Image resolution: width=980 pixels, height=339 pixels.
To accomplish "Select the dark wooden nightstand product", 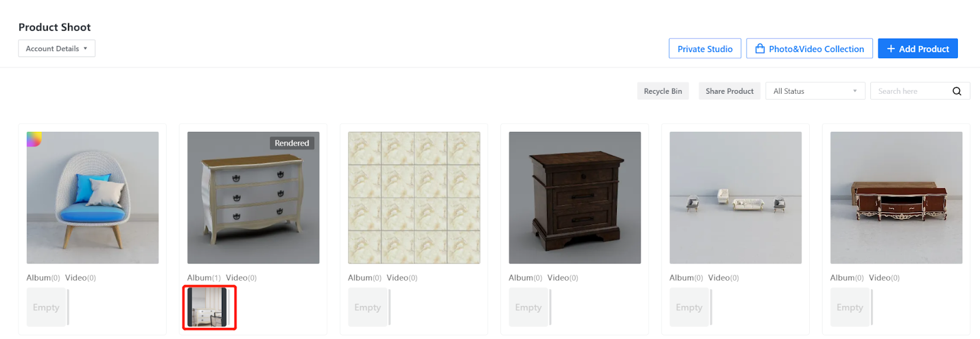I will point(575,197).
